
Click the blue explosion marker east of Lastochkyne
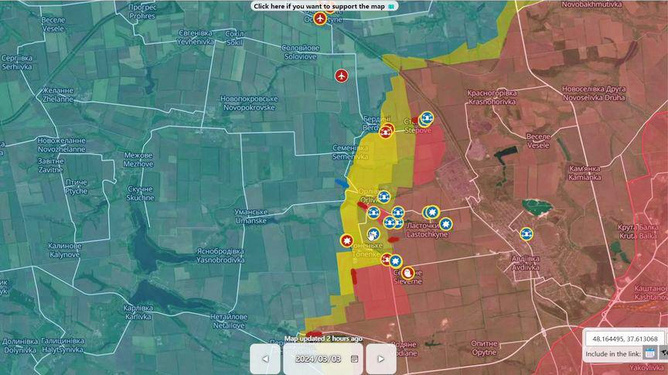click(x=446, y=224)
